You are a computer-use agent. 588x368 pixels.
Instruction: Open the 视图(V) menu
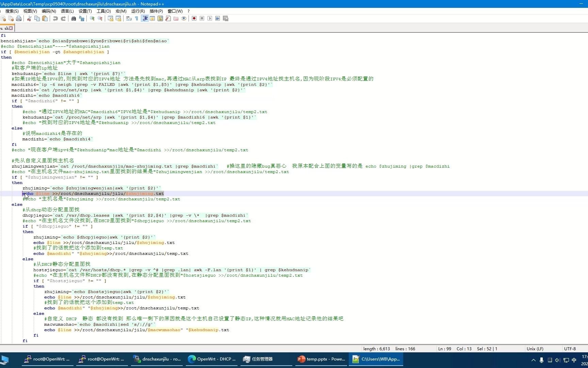point(30,11)
